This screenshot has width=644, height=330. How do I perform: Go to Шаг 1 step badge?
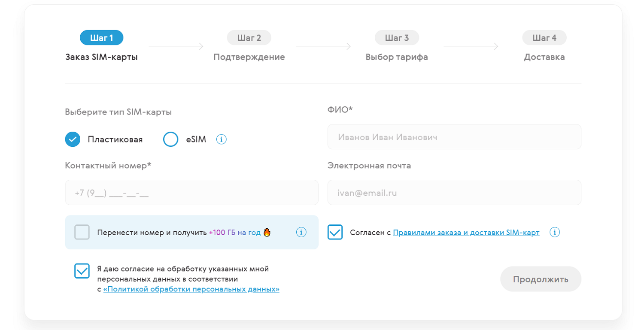[102, 38]
